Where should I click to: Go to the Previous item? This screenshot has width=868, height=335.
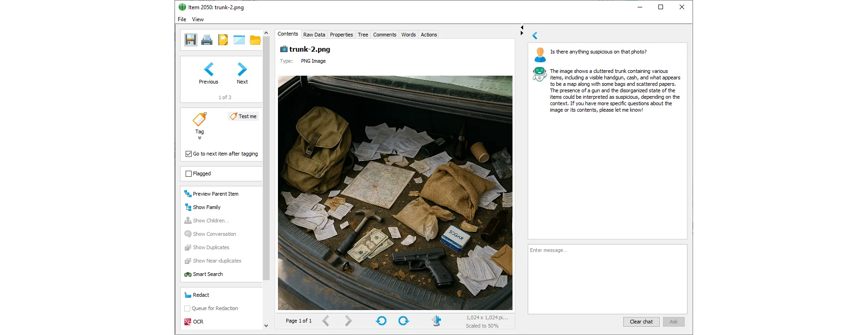point(209,73)
